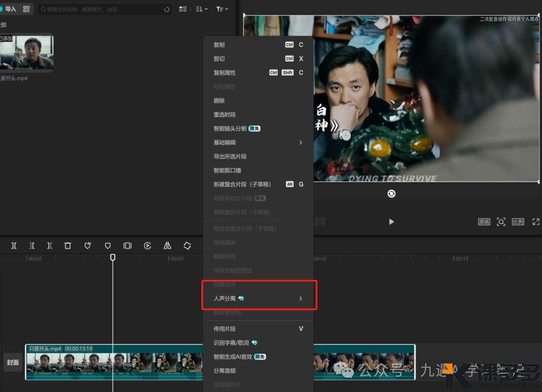Click the 00:15 timeline ruler mark
542x392 pixels.
(461, 258)
